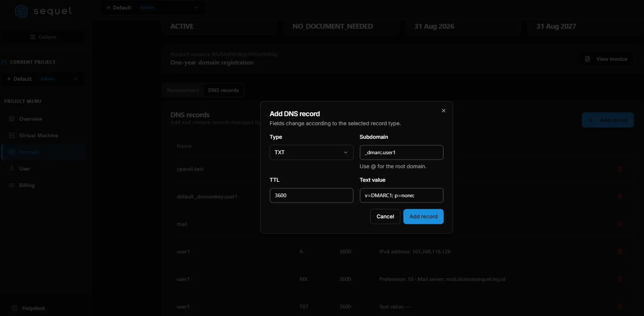Click the Overview grid icon
The height and width of the screenshot is (316, 644).
pyautogui.click(x=12, y=119)
